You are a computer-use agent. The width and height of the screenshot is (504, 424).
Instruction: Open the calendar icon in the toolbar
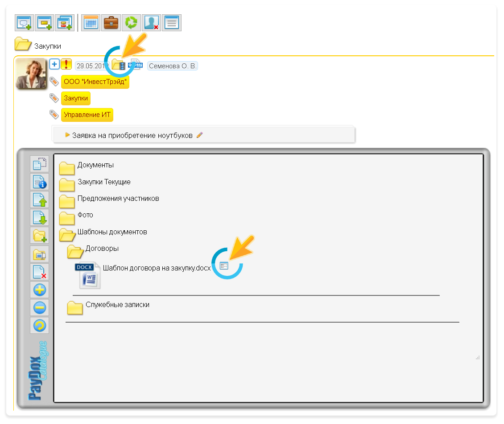point(91,22)
